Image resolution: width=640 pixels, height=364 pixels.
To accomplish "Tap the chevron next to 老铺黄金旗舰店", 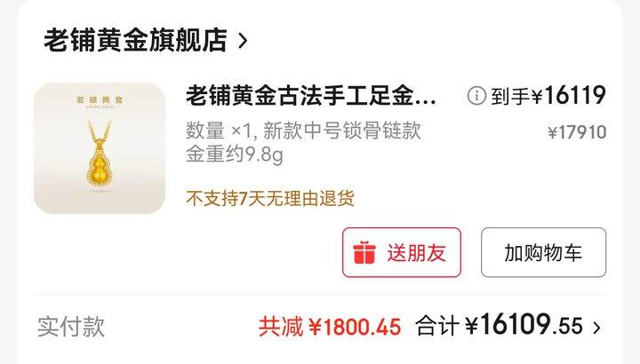I will coord(243,41).
